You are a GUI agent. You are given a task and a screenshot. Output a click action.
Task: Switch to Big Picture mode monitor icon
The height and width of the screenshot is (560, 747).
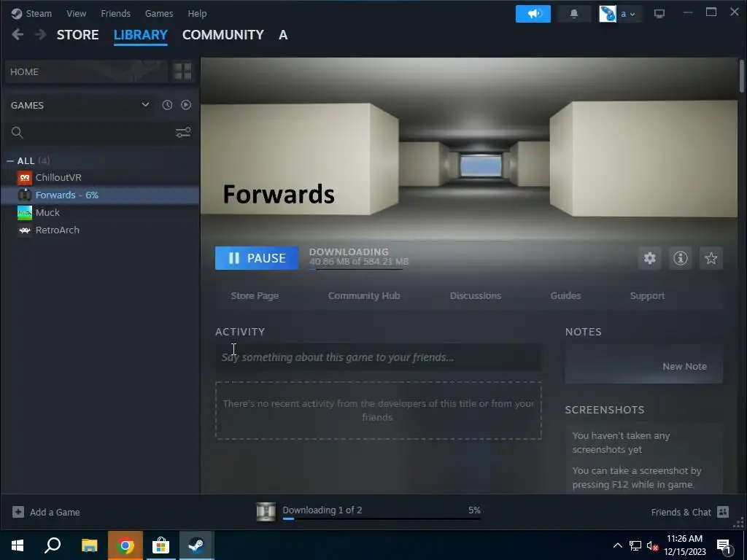click(x=659, y=14)
